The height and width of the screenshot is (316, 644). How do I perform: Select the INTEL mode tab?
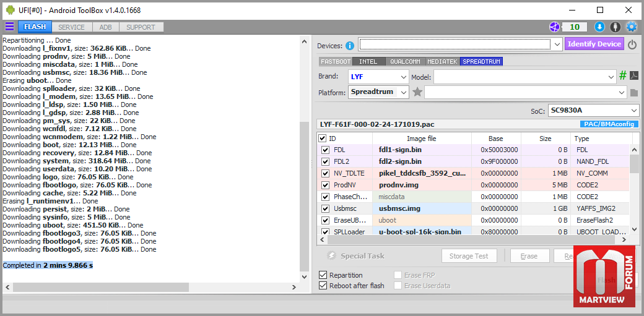coord(368,62)
